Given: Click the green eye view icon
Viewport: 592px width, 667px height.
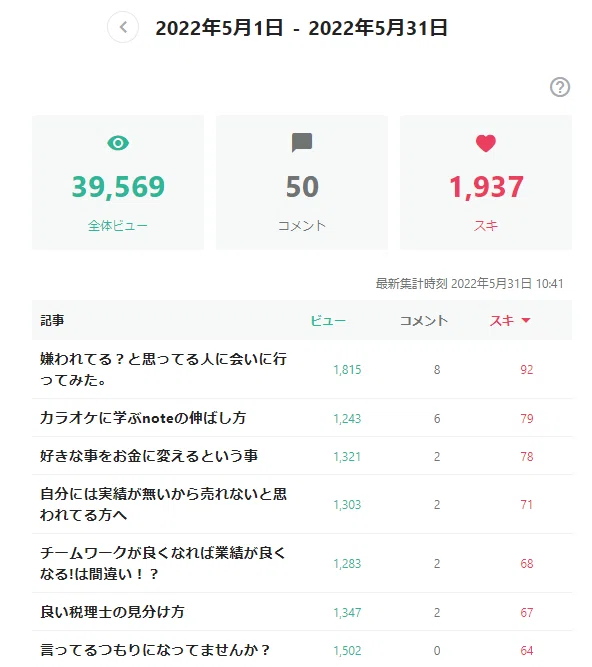Looking at the screenshot, I should [118, 143].
